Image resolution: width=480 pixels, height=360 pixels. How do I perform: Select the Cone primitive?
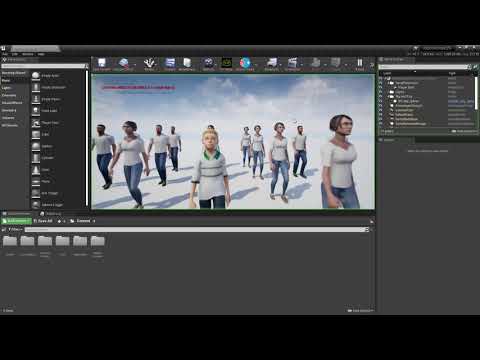pos(58,170)
